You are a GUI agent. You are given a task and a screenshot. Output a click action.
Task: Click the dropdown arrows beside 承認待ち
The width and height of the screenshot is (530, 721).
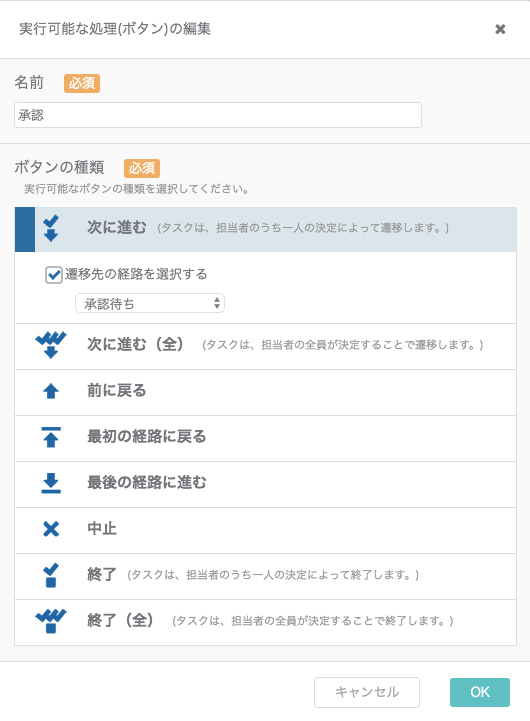click(x=217, y=303)
